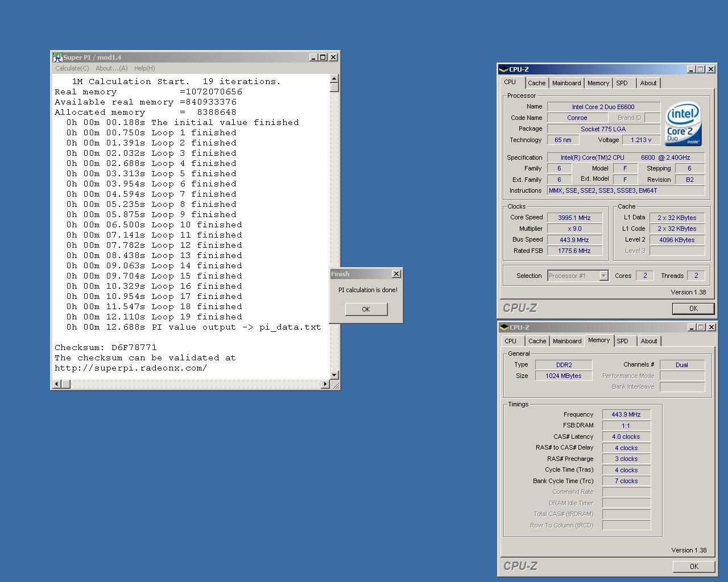Click Super PI vertical scrollbar up arrow
728x582 pixels.
pyautogui.click(x=334, y=79)
